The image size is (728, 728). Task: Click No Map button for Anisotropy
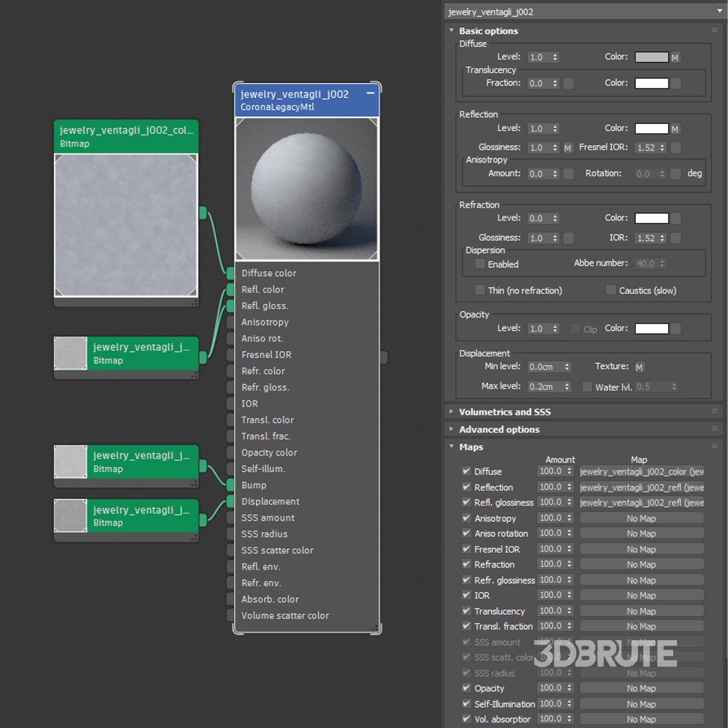tap(642, 519)
